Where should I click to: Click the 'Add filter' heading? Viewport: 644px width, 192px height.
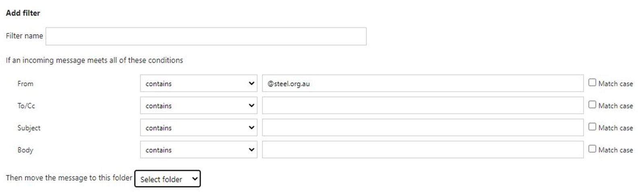23,13
